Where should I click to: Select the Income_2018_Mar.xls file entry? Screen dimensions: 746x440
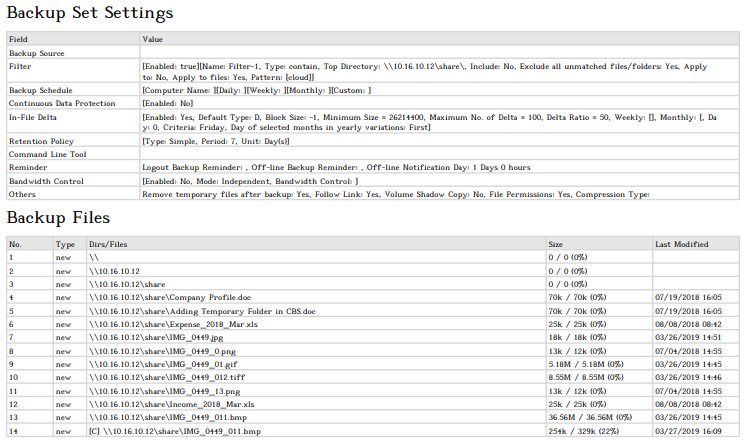tap(157, 404)
